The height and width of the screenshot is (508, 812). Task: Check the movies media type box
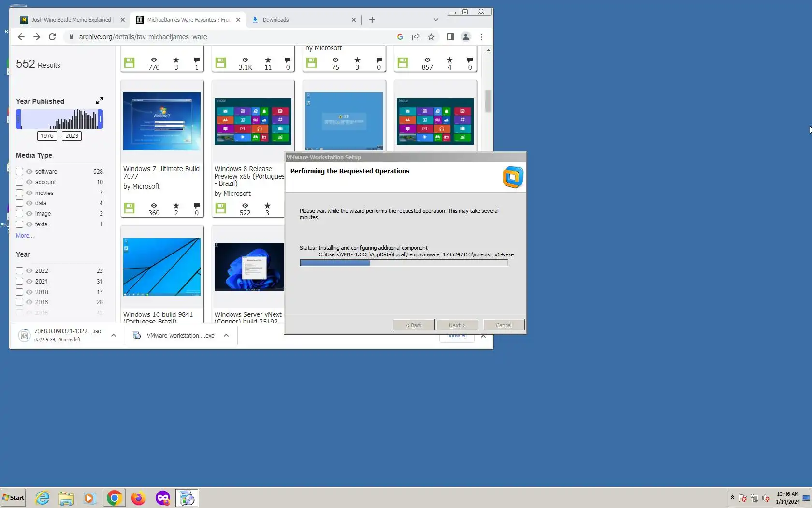pos(19,193)
